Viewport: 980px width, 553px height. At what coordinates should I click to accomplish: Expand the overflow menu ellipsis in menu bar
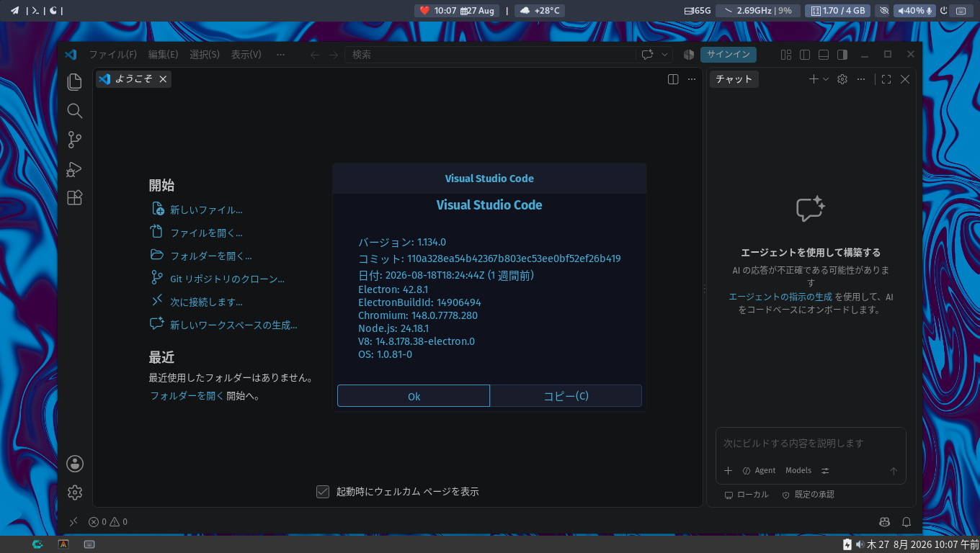280,55
